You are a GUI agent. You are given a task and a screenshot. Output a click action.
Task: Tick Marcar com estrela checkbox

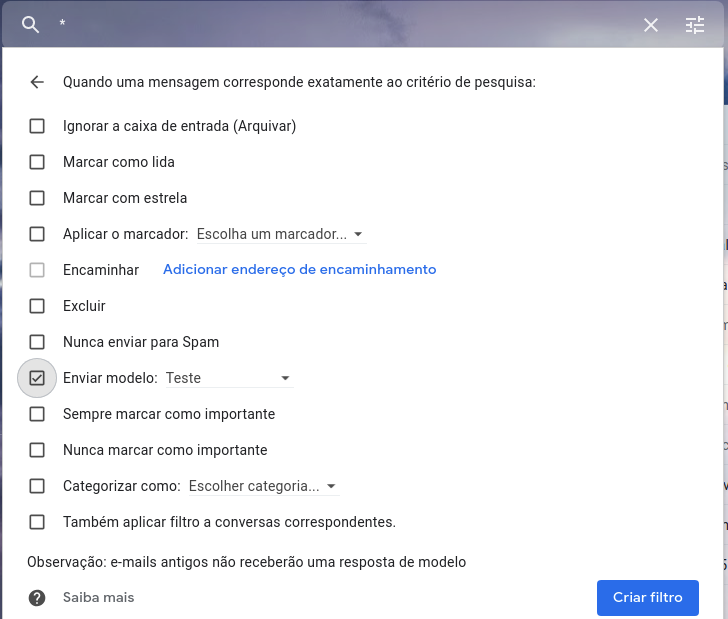click(x=37, y=198)
